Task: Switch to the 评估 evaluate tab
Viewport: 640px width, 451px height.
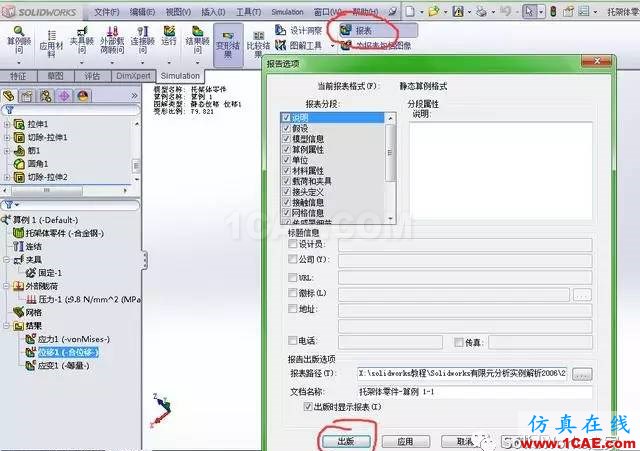Action: 92,76
